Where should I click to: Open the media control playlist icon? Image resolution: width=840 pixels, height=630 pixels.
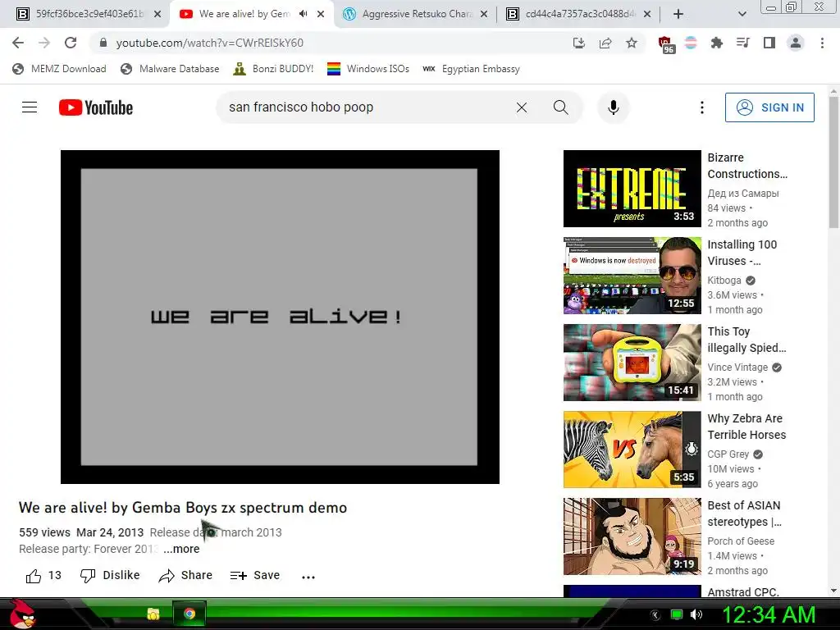pos(743,43)
